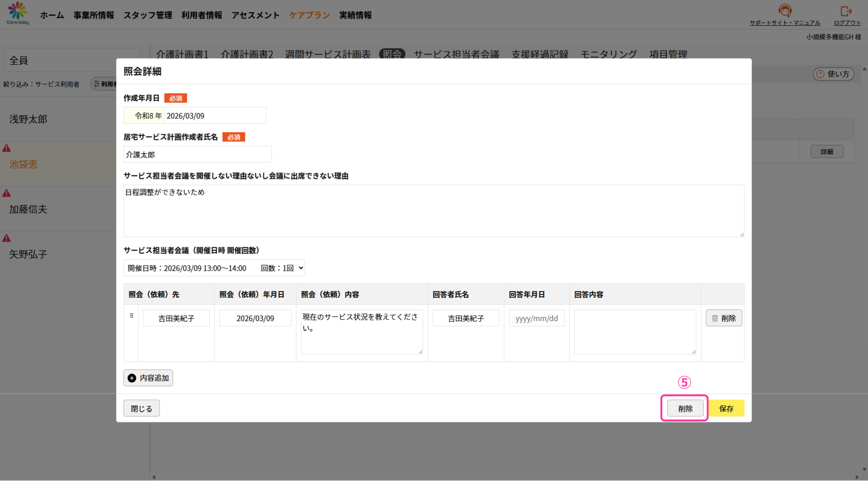Click the warning icon above 加藤信夫
Screen dimensions: 868x481
[x=7, y=193]
